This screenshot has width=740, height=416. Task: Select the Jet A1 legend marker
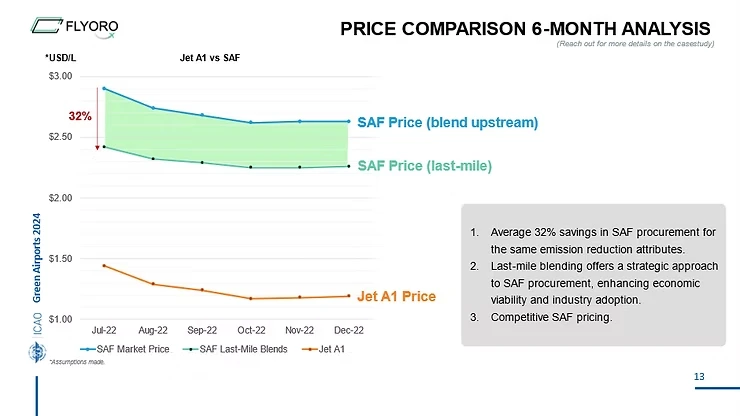tap(309, 349)
